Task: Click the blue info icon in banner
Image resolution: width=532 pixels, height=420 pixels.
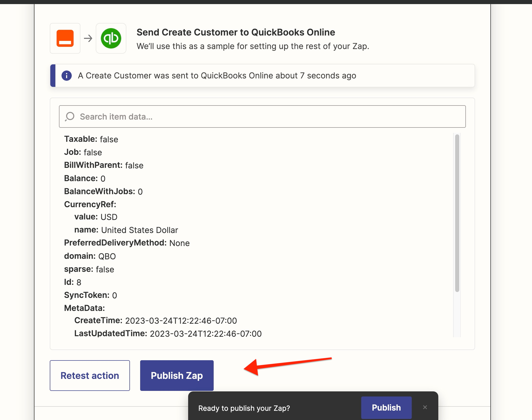Action: click(x=67, y=76)
